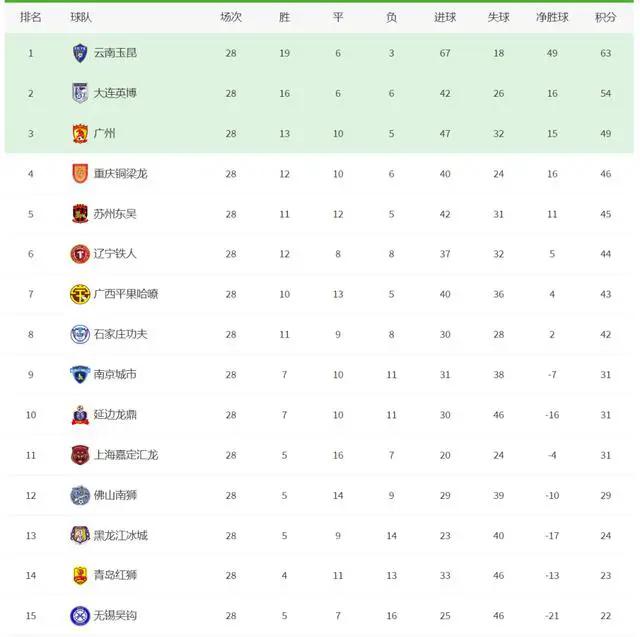Image resolution: width=640 pixels, height=637 pixels.
Task: Click the 球队 column header
Action: (81, 17)
